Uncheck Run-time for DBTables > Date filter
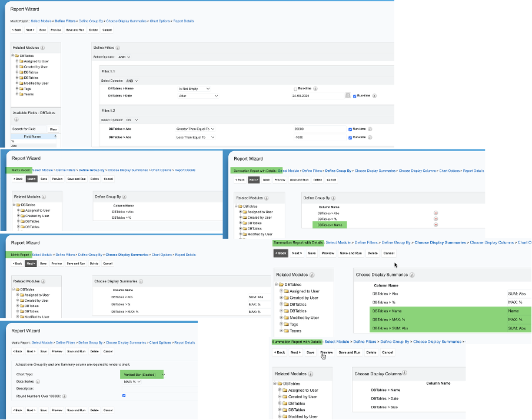Screen dimensions: 532x420 [354, 96]
